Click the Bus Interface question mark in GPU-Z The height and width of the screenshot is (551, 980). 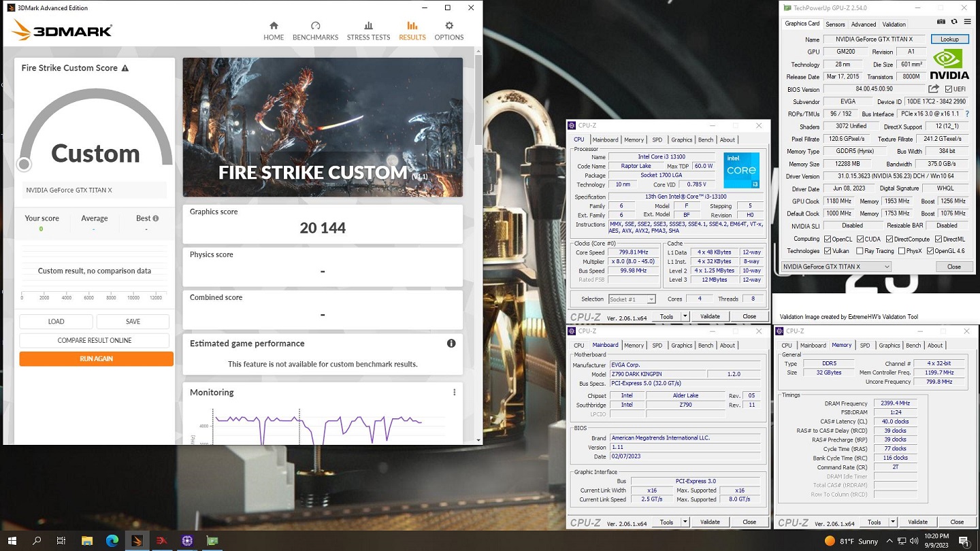(967, 114)
